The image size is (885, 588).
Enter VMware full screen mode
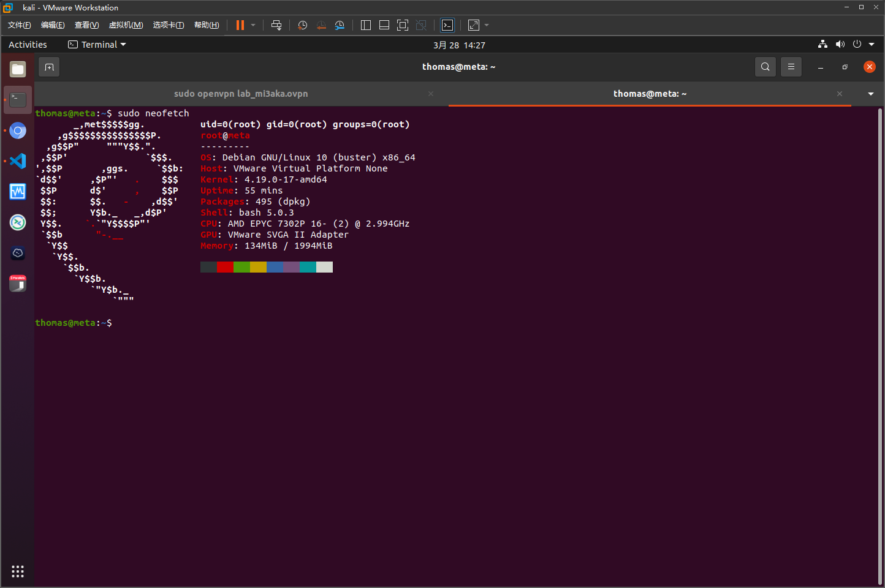coord(403,25)
